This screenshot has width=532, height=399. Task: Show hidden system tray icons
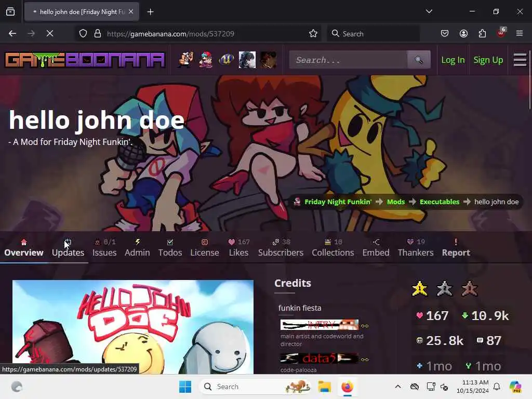[398, 387]
